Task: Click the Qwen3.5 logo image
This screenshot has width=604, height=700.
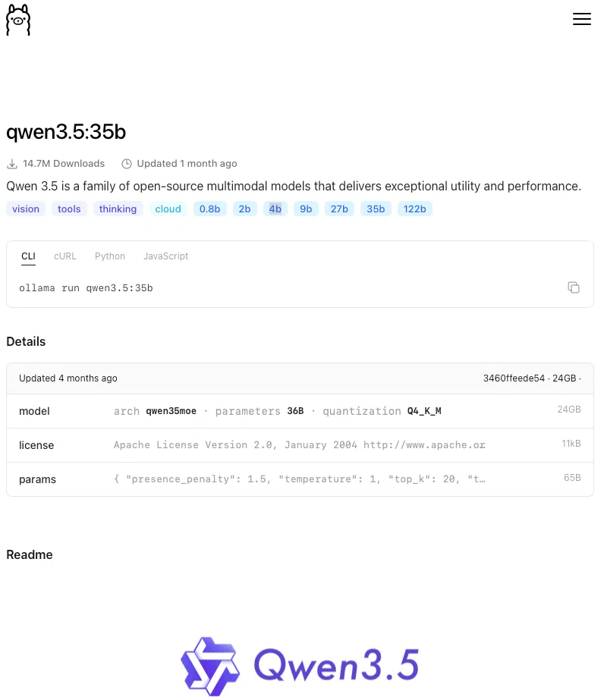Action: 300,666
